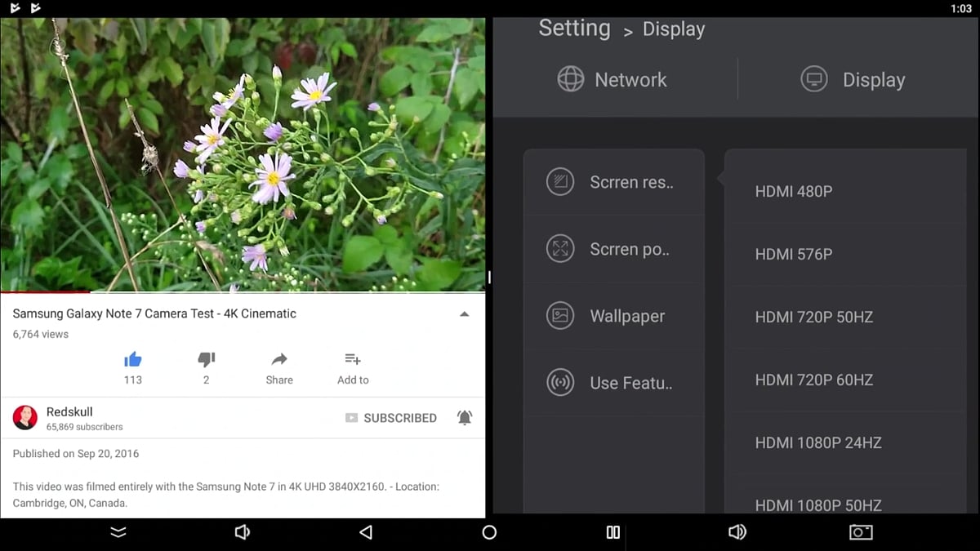
Task: Click the 65,869 subscribers text
Action: (x=85, y=427)
